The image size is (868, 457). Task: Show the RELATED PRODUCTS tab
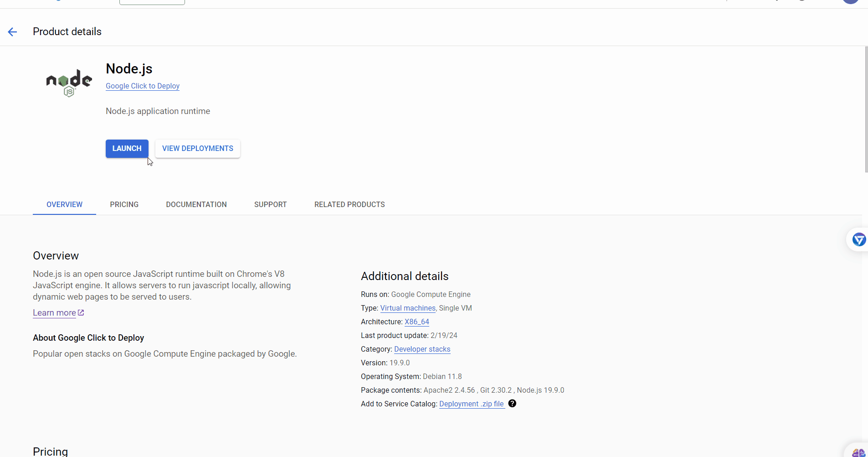(349, 205)
